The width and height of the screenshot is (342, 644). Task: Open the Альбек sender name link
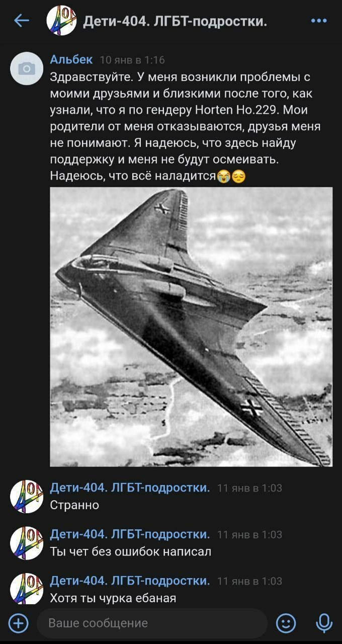tap(71, 59)
